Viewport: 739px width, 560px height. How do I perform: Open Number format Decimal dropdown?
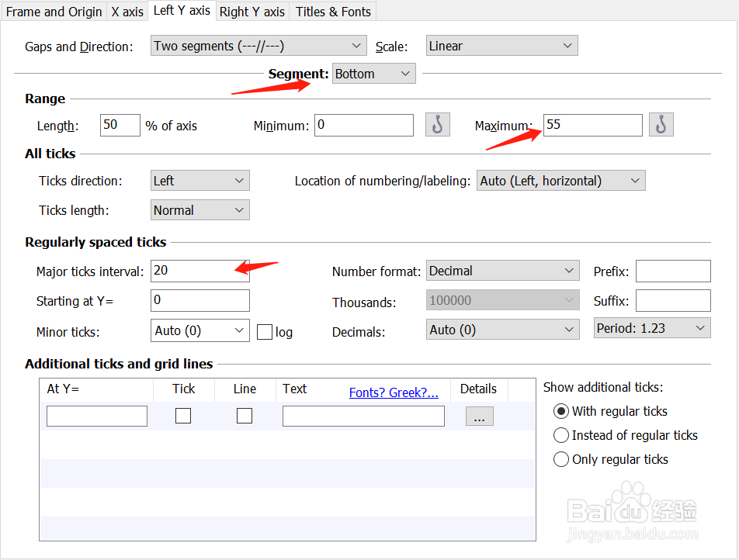[x=503, y=271]
